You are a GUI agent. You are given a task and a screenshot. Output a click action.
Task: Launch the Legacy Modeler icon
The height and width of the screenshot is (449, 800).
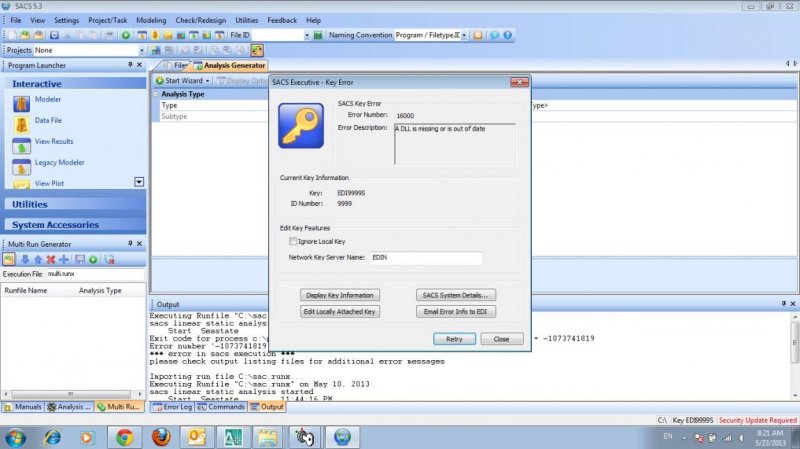[21, 167]
